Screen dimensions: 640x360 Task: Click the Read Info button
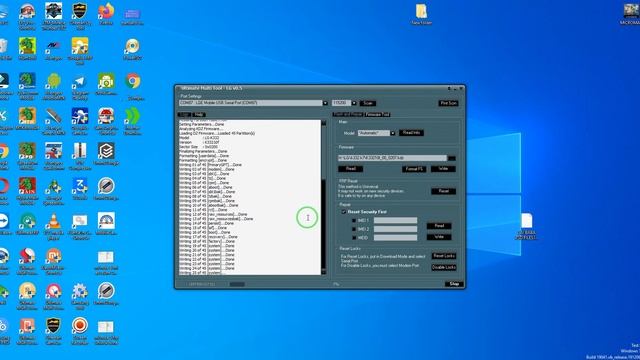click(411, 133)
